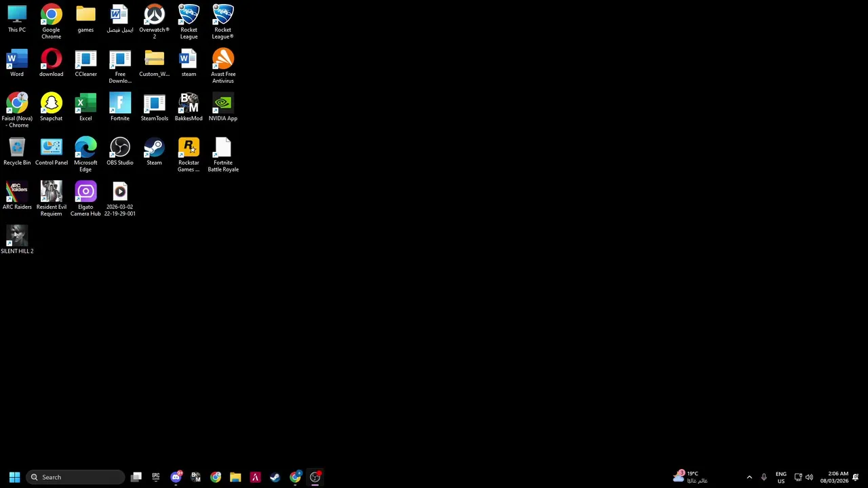
Task: Select the Overwatch 2 desktop shortcut
Action: (154, 22)
